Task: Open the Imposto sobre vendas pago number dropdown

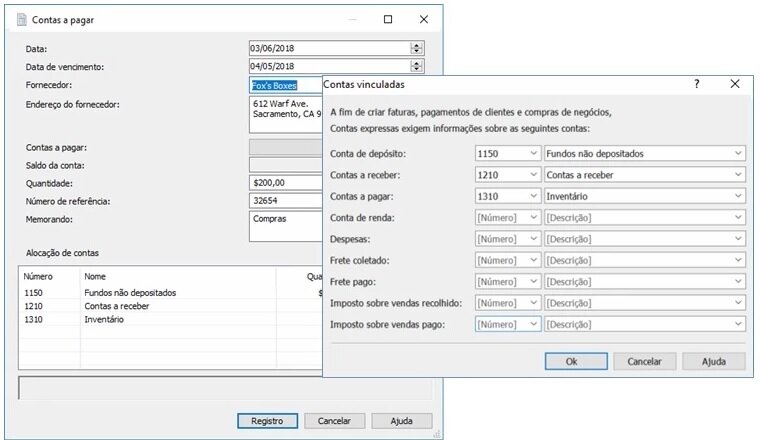Action: point(531,324)
